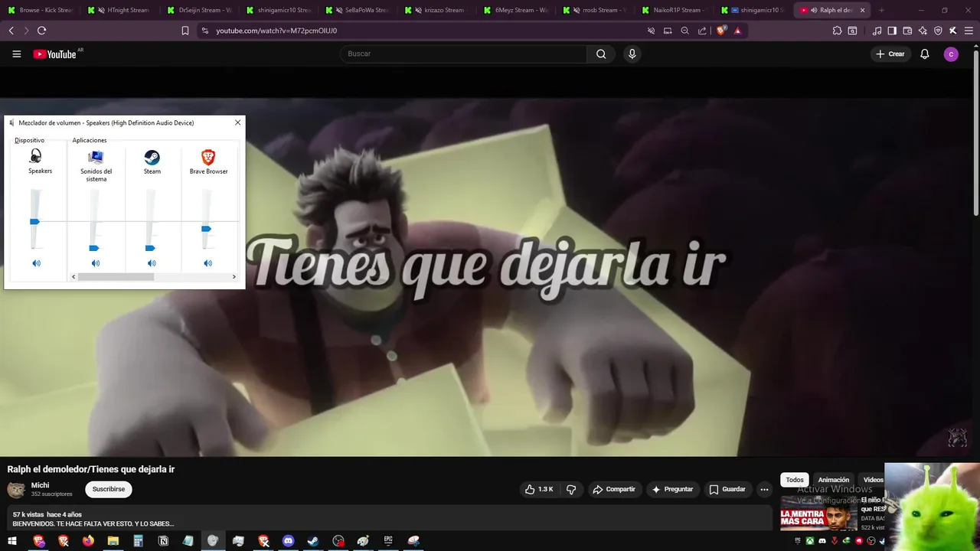Open browser extensions puzzle icon
The image size is (980, 551).
837,31
